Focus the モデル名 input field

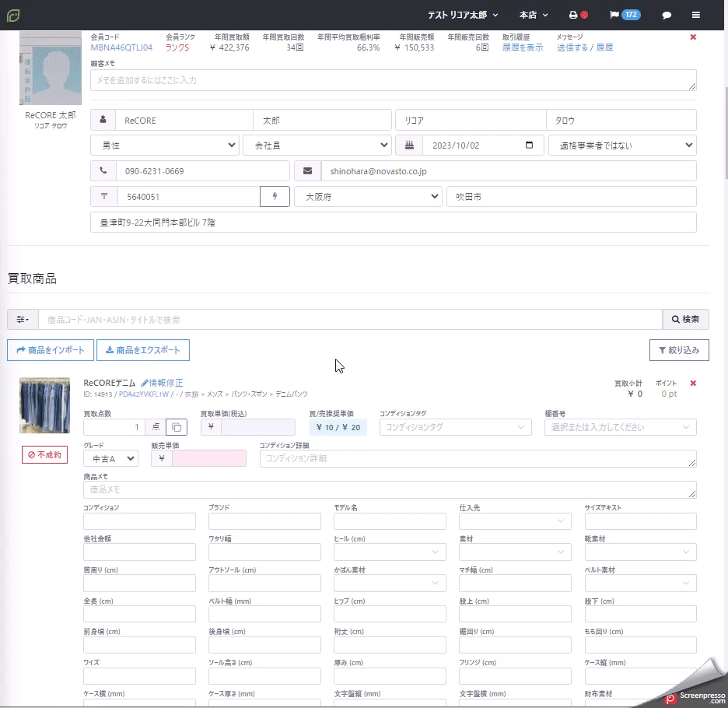[390, 520]
